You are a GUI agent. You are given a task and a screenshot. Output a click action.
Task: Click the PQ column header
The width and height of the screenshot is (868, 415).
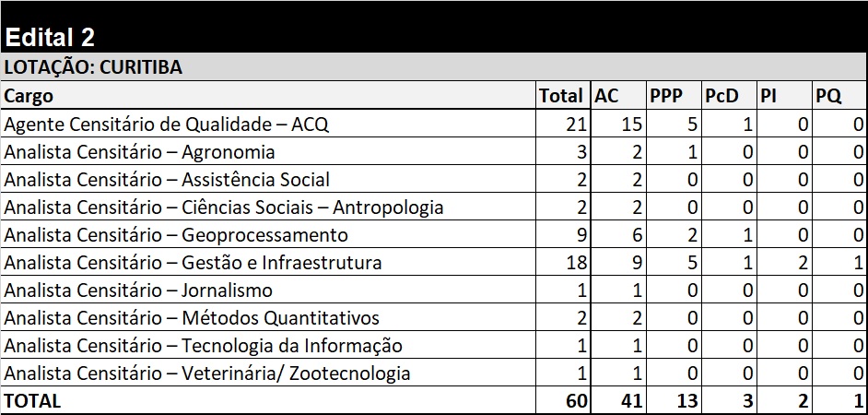pos(839,95)
